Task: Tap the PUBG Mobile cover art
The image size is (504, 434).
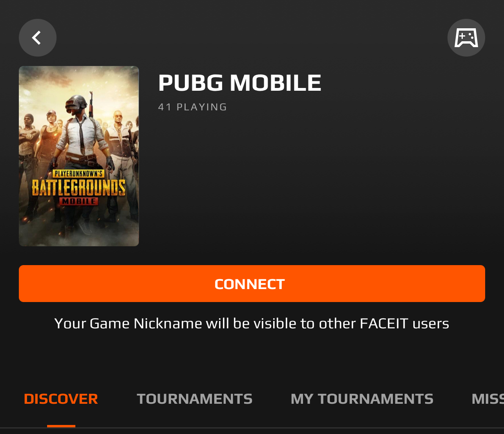Action: [x=79, y=156]
